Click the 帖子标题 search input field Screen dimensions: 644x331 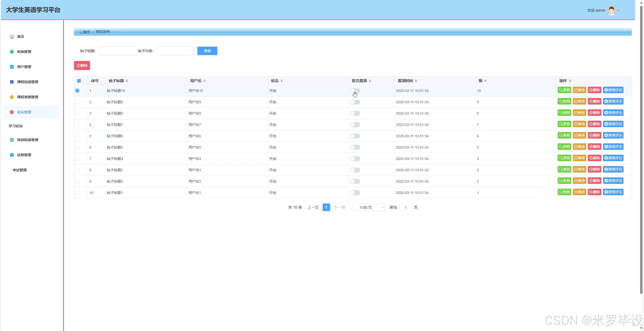click(118, 51)
